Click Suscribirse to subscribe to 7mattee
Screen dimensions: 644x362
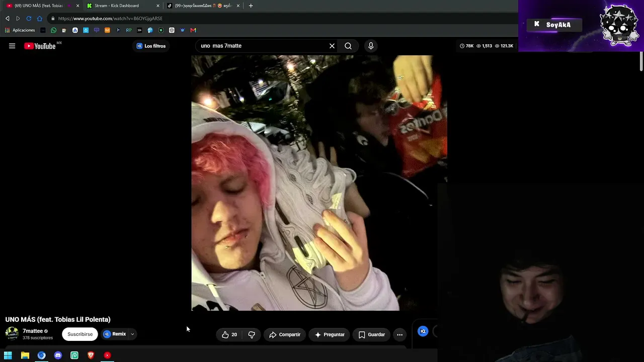click(80, 334)
